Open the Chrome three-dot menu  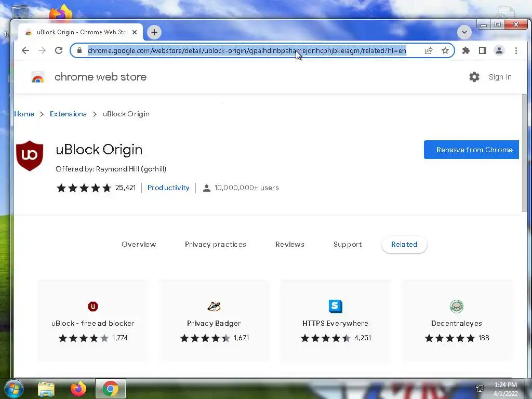[516, 50]
